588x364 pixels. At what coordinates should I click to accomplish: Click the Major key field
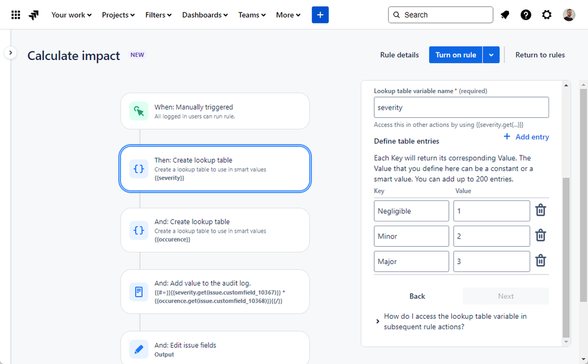click(411, 262)
